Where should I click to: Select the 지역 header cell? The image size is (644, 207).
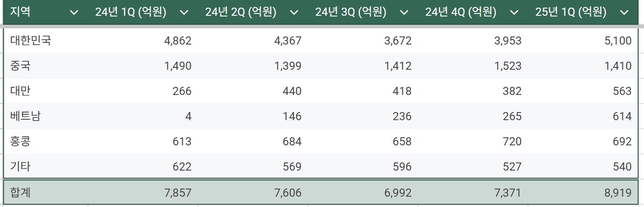(46, 13)
